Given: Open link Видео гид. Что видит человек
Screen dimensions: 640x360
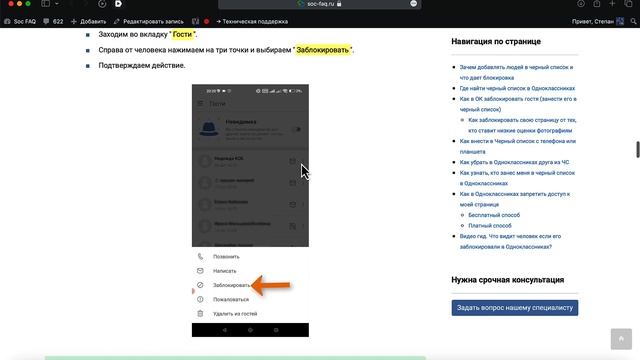Looking at the screenshot, I should (510, 241).
